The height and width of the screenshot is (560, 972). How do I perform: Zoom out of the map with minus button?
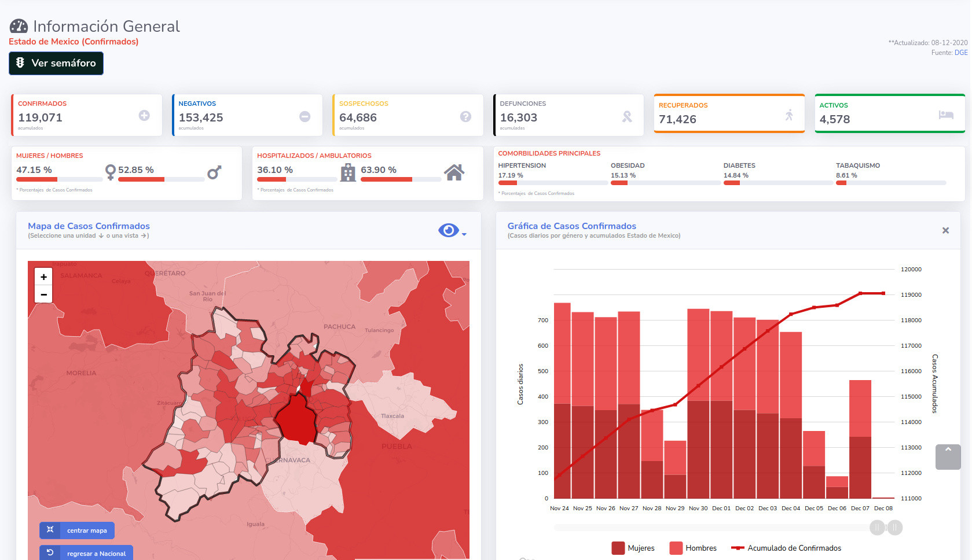[x=43, y=294]
